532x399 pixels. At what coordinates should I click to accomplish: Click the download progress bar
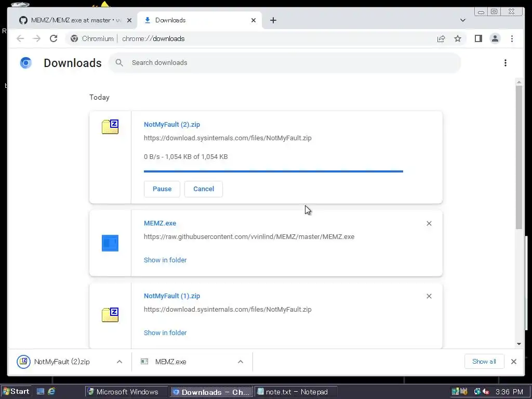(273, 171)
